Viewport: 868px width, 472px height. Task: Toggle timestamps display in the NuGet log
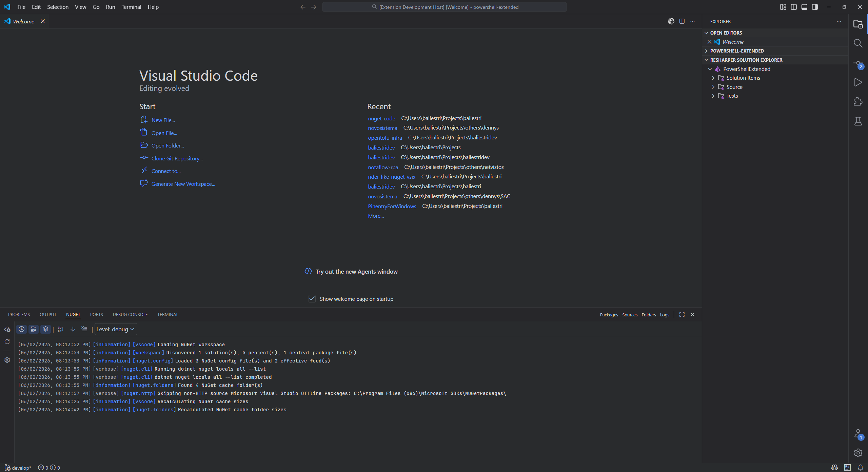21,329
